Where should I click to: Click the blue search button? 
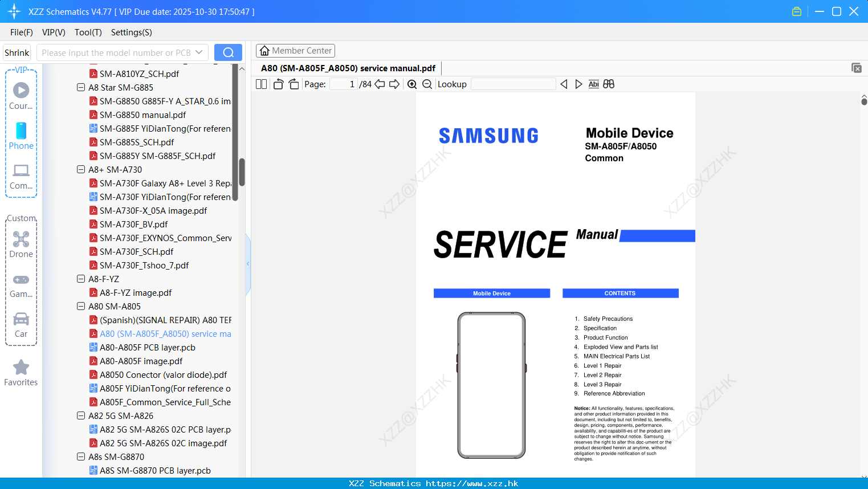coord(228,52)
